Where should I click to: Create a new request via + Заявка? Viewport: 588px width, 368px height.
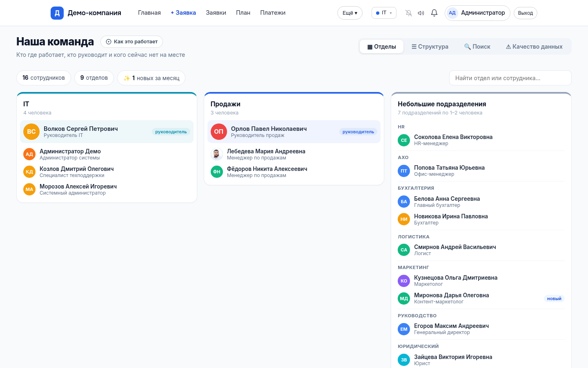coord(183,13)
